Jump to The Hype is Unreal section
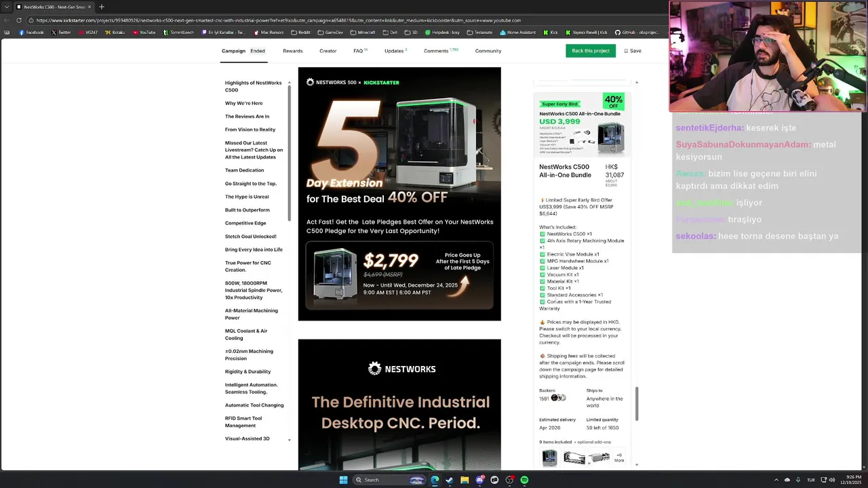Viewport: 868px width, 488px height. [247, 197]
